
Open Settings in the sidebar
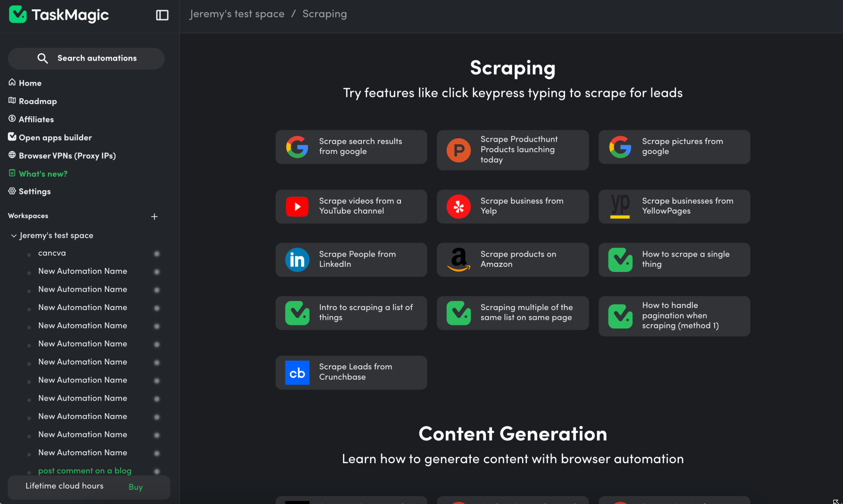click(35, 192)
